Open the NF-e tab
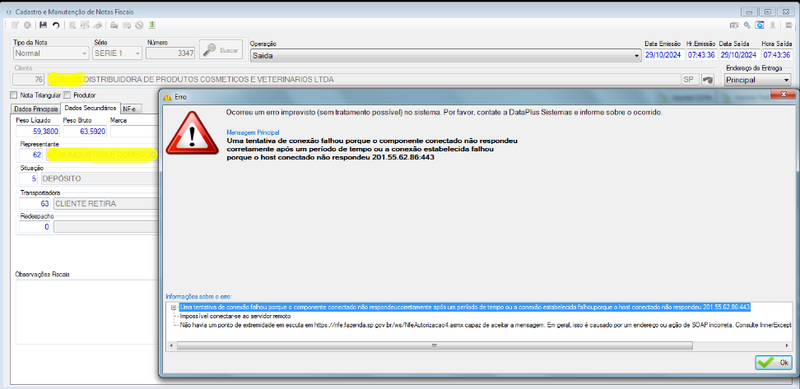 pyautogui.click(x=131, y=108)
